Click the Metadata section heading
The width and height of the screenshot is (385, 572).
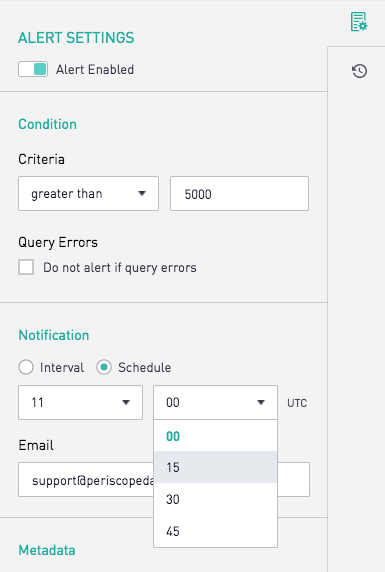tap(47, 550)
